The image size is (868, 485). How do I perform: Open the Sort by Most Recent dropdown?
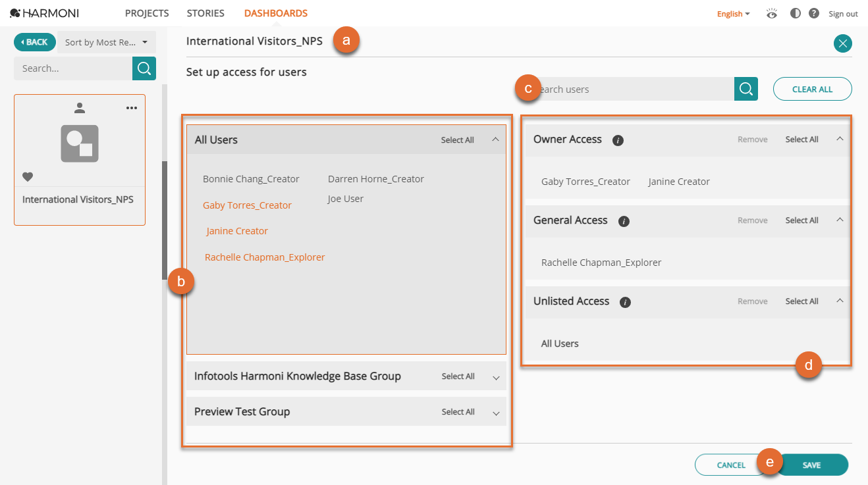point(106,41)
